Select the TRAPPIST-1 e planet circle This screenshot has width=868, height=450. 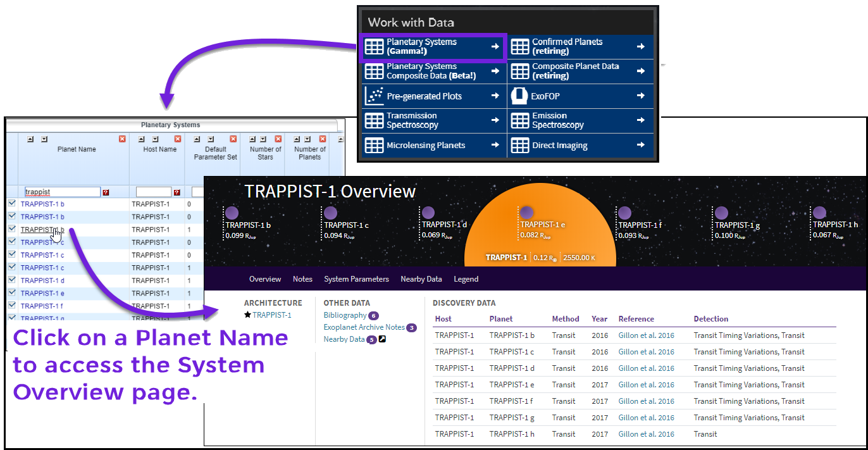pyautogui.click(x=526, y=213)
